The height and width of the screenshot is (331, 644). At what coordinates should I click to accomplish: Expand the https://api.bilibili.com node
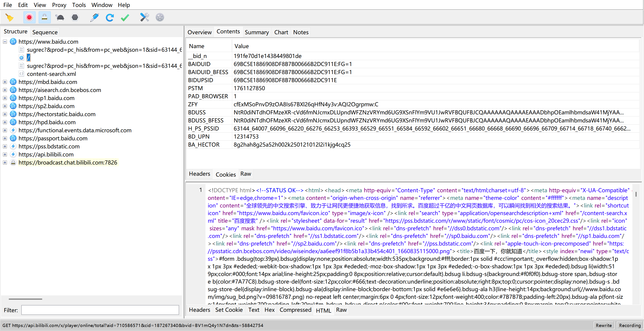[x=5, y=154]
